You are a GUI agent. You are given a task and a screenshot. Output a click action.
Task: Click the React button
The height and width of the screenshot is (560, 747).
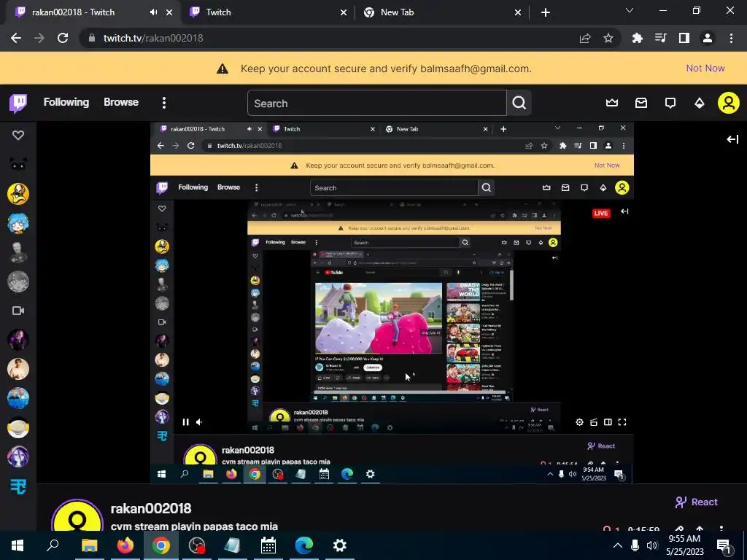click(696, 502)
